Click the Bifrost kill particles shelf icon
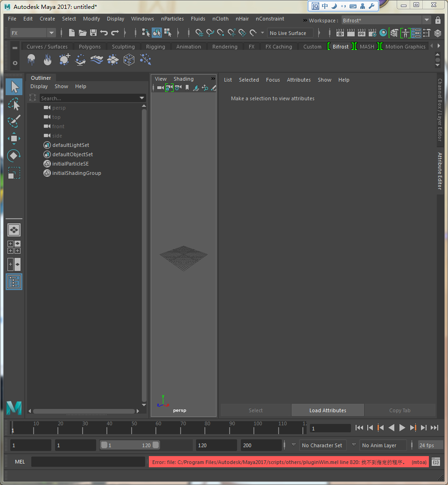The width and height of the screenshot is (448, 485). pyautogui.click(x=145, y=60)
